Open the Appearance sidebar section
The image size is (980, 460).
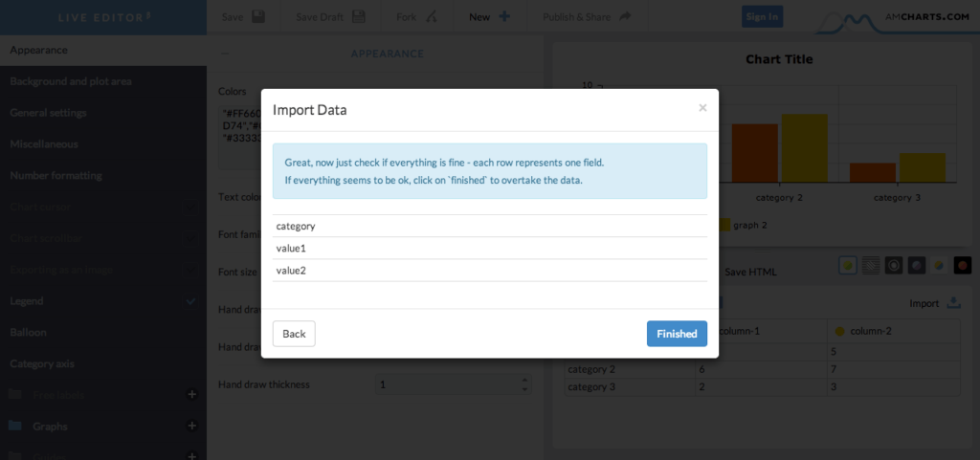(103, 50)
